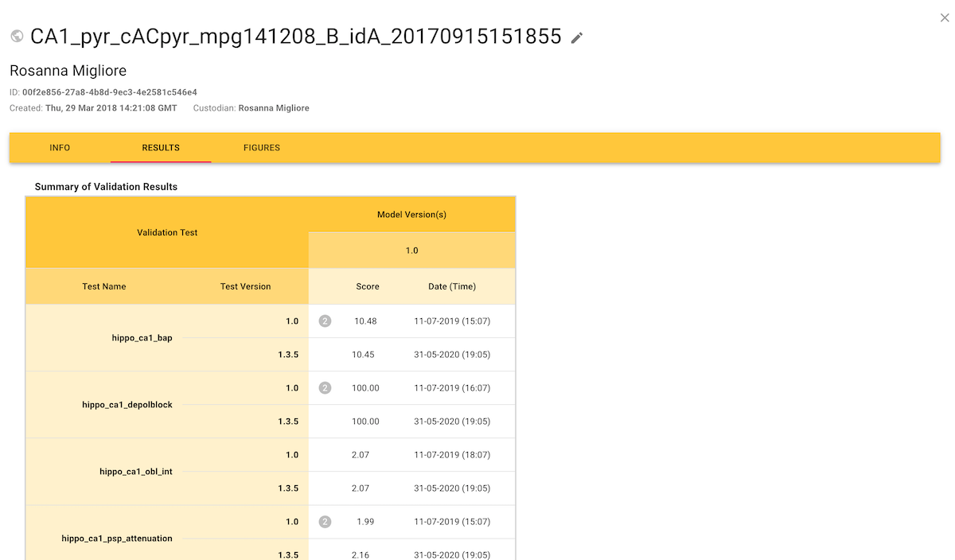The image size is (955, 560).
Task: Open the hippo_ca1_psp_attenuation test
Action: point(117,539)
